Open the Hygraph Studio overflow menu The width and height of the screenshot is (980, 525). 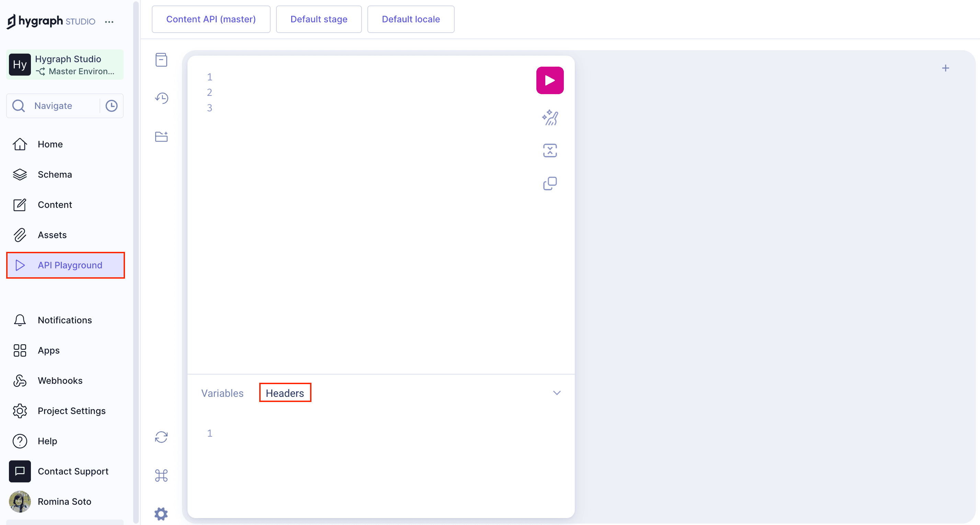tap(109, 22)
